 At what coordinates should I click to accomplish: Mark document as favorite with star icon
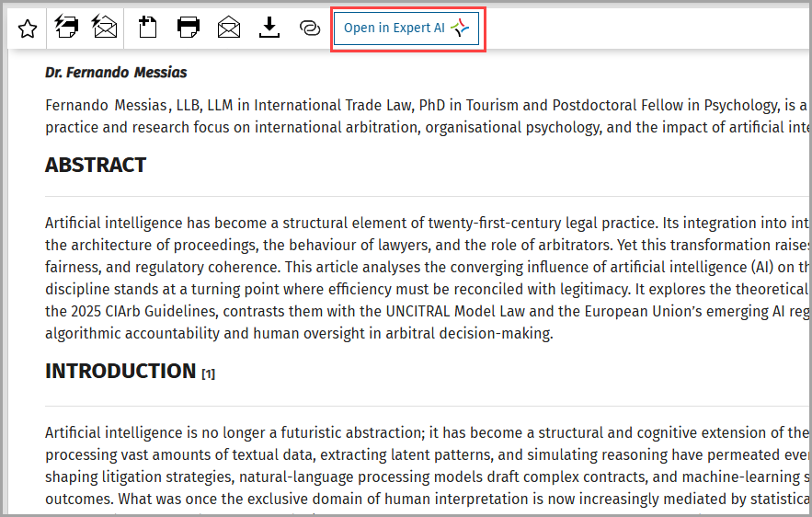pos(28,29)
